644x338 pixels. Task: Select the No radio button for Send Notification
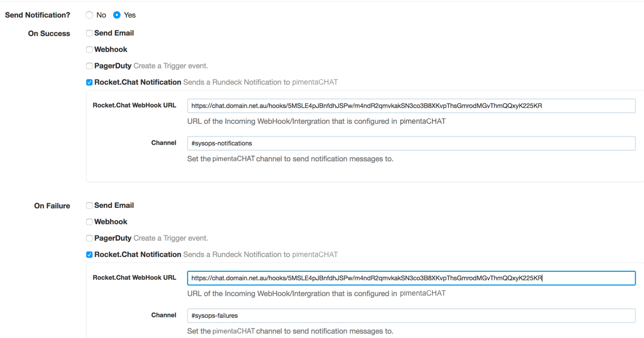click(89, 15)
